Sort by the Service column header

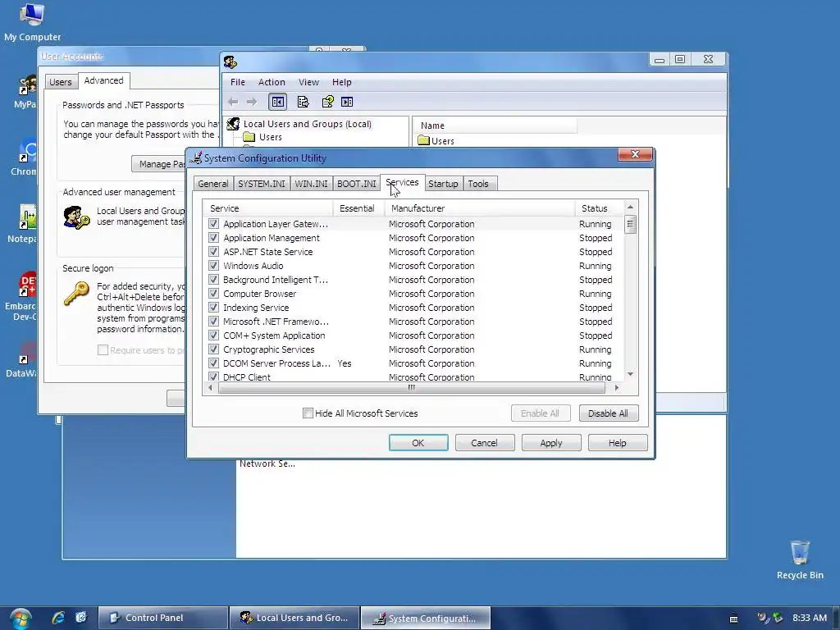point(268,208)
